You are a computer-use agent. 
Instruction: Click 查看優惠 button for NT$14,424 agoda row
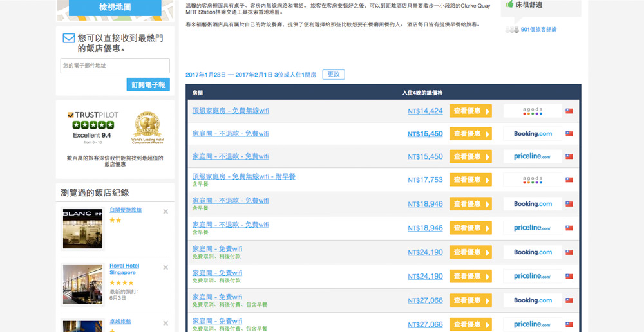(470, 111)
